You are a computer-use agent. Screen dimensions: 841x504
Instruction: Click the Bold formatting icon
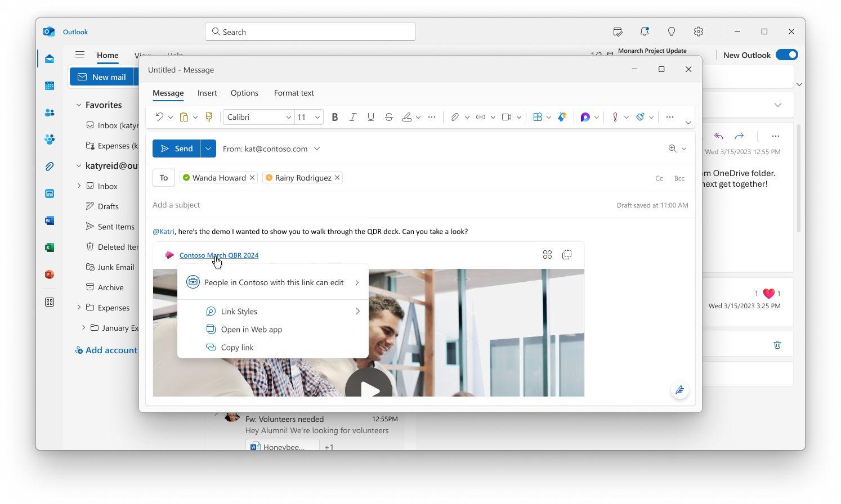pyautogui.click(x=334, y=117)
